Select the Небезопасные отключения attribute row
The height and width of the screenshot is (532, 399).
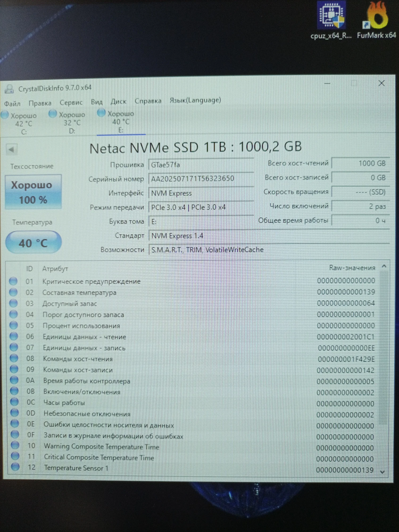point(192,414)
